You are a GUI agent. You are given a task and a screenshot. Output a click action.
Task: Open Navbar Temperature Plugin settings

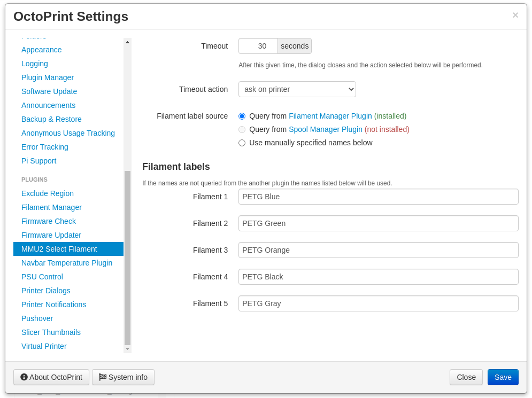(67, 263)
